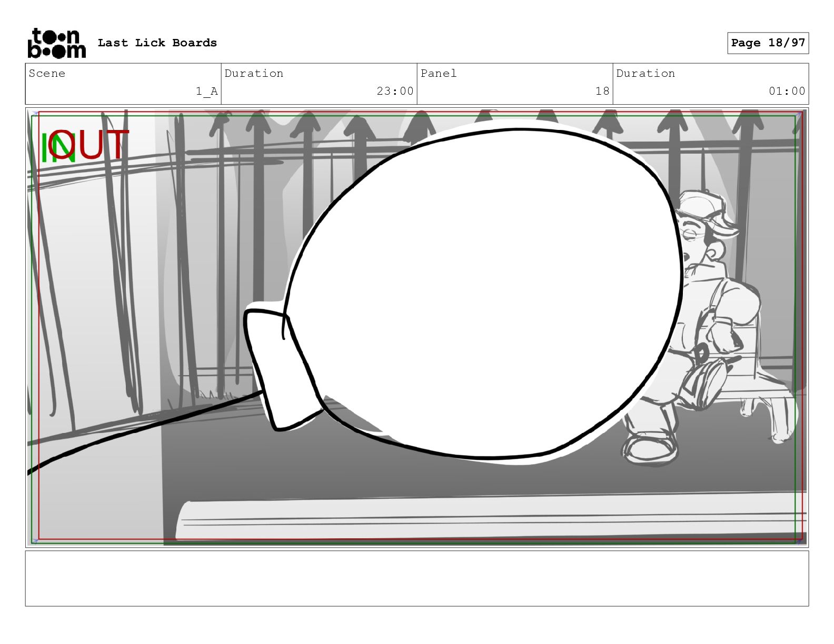This screenshot has height=644, width=834.
Task: Click the Toon Boom logo
Action: tap(56, 43)
